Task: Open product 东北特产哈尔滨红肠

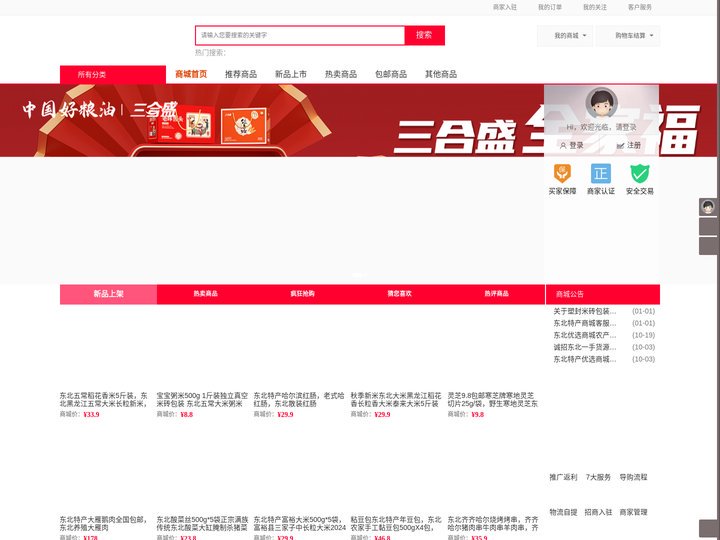Action: coord(299,399)
